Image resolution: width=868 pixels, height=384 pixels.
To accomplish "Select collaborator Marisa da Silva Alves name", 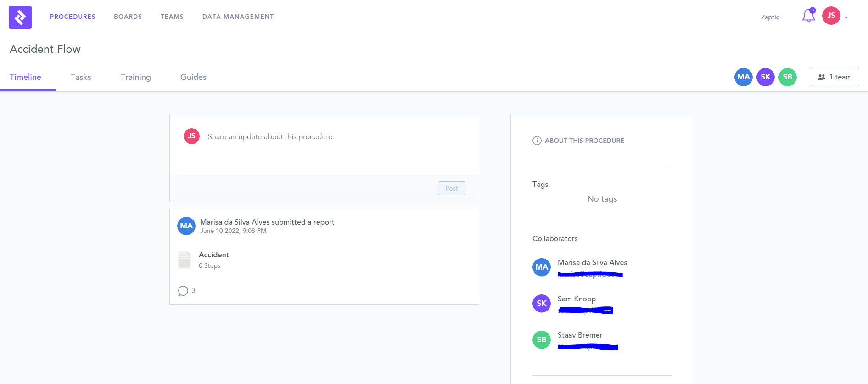I will click(592, 262).
